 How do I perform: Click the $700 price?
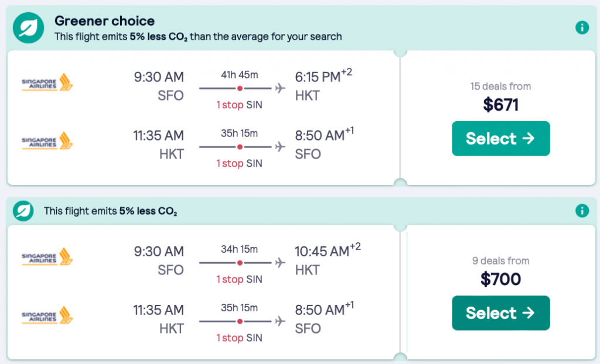[x=500, y=279]
